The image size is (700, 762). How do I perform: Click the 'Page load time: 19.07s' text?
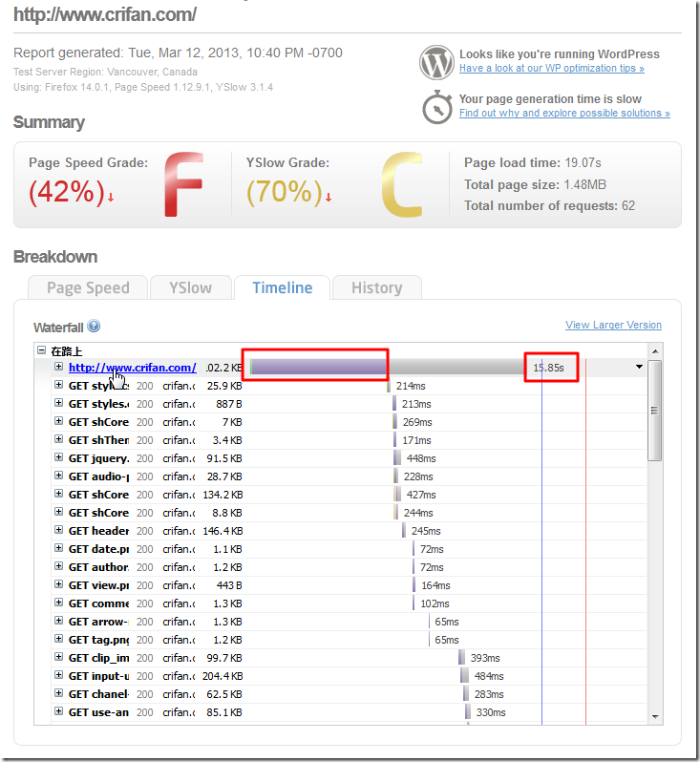coord(532,162)
